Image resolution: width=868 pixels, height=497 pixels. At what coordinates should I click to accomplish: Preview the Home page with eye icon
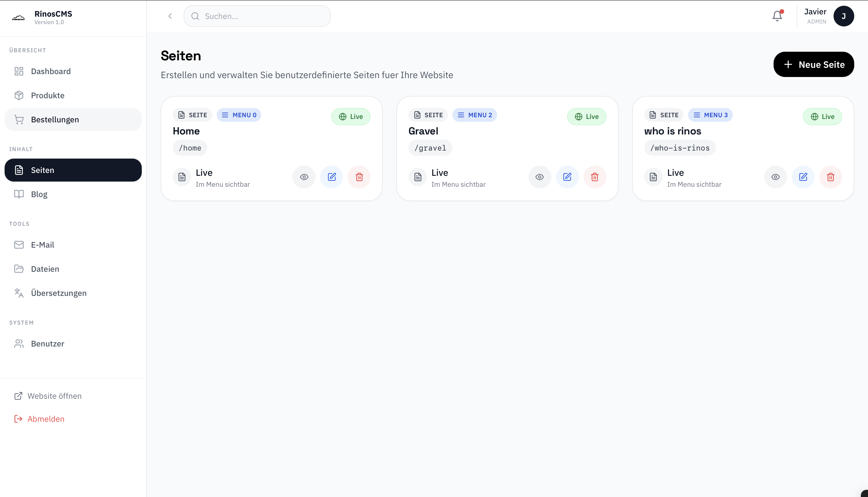[304, 177]
